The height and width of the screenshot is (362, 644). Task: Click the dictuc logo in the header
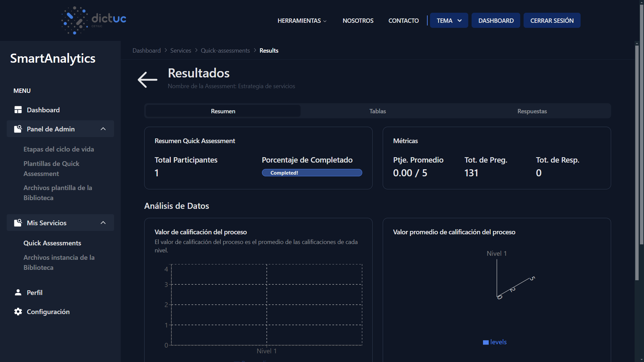point(93,20)
